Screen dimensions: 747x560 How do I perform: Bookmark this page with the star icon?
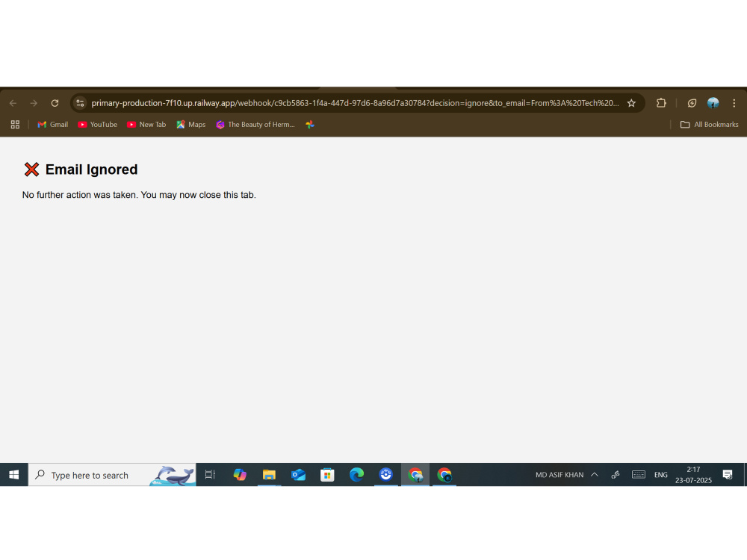pyautogui.click(x=631, y=103)
